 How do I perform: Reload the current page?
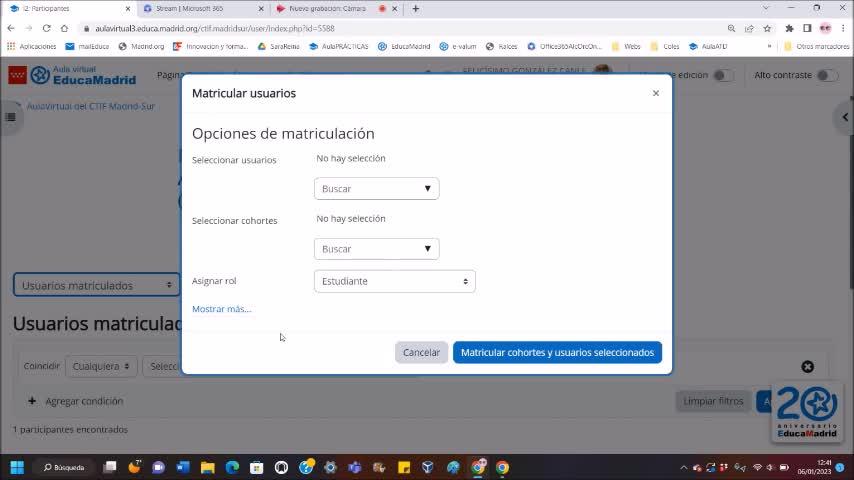point(46,28)
